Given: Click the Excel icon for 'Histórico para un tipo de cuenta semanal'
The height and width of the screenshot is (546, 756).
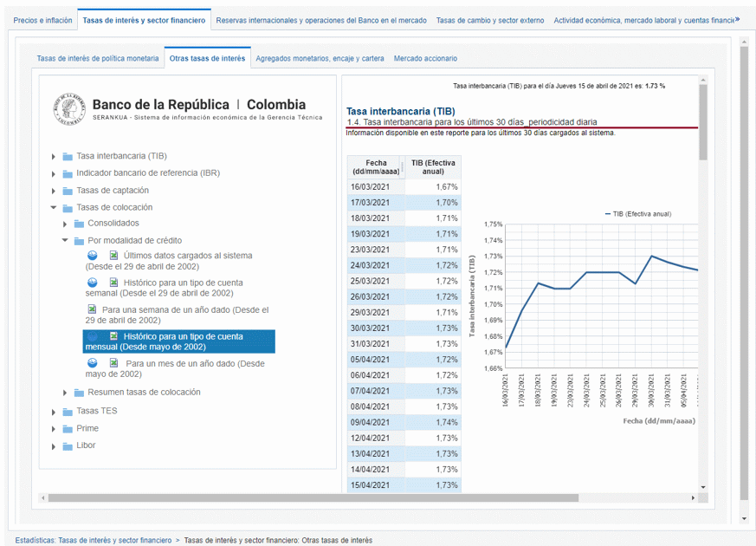Looking at the screenshot, I should coord(113,283).
